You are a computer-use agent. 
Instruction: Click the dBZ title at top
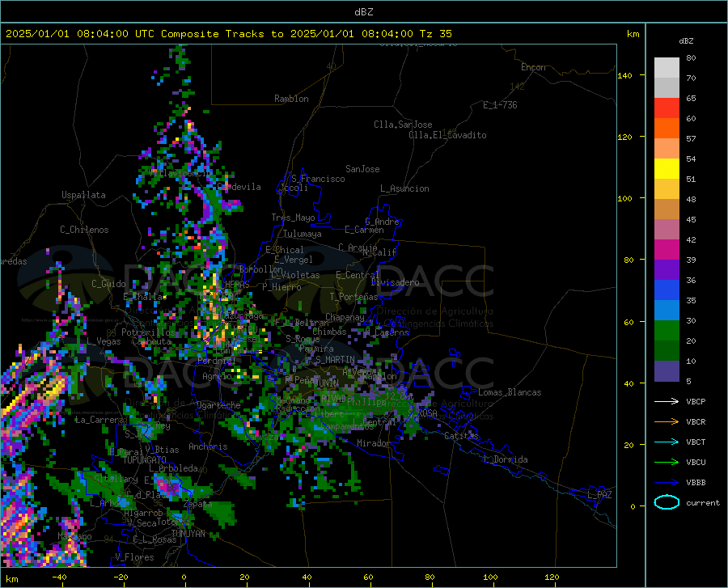click(x=363, y=12)
